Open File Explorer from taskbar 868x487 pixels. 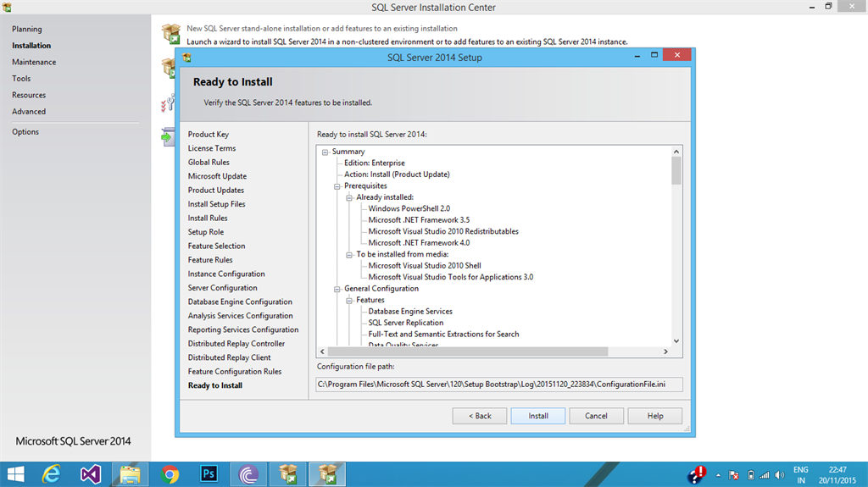click(x=130, y=474)
